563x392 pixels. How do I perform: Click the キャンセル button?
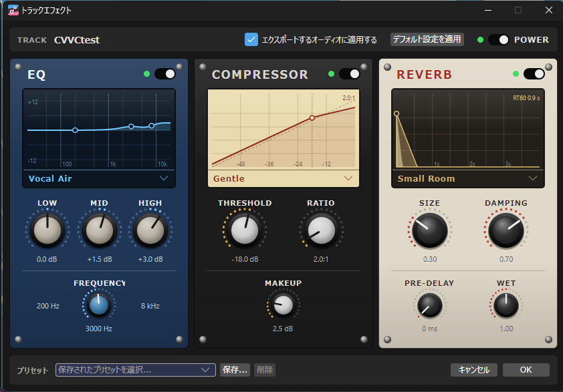(x=474, y=370)
